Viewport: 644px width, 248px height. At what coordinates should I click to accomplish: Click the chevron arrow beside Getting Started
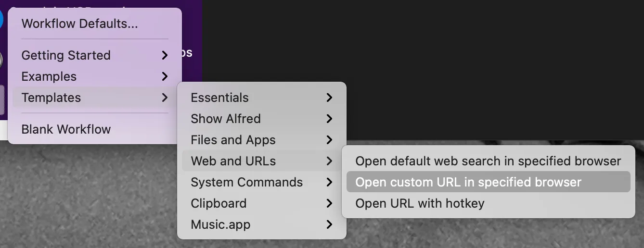coord(165,55)
